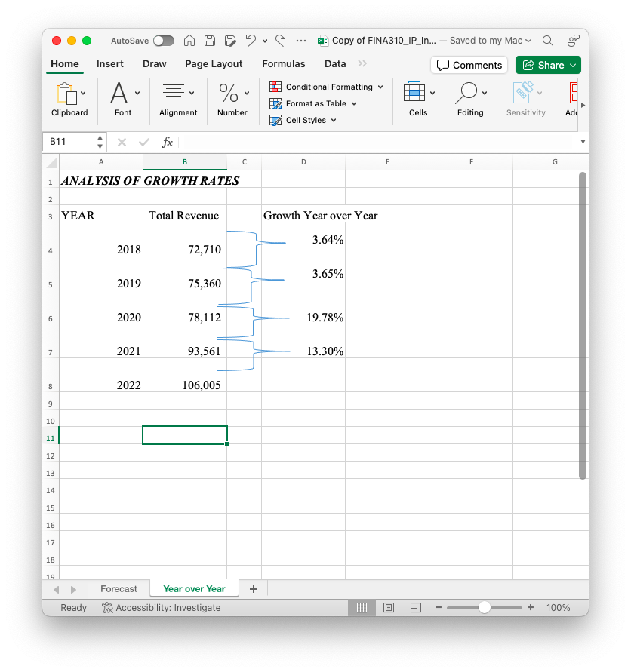The width and height of the screenshot is (631, 672).
Task: Open the document title dropdown chevron
Action: click(x=528, y=41)
